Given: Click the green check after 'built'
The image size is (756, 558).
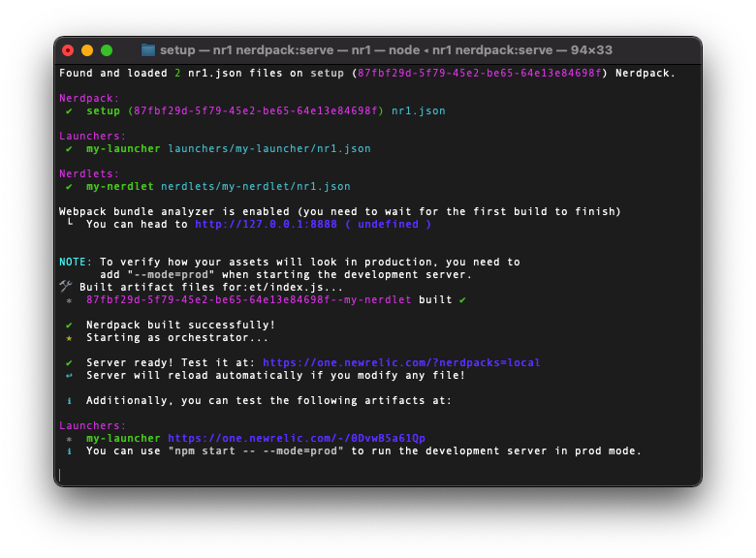Looking at the screenshot, I should tap(462, 299).
